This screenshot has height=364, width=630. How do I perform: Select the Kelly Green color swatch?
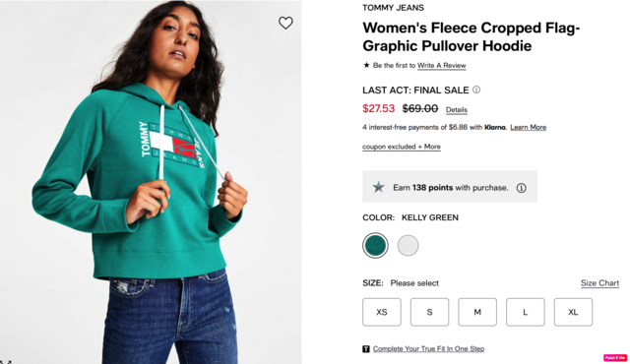375,245
